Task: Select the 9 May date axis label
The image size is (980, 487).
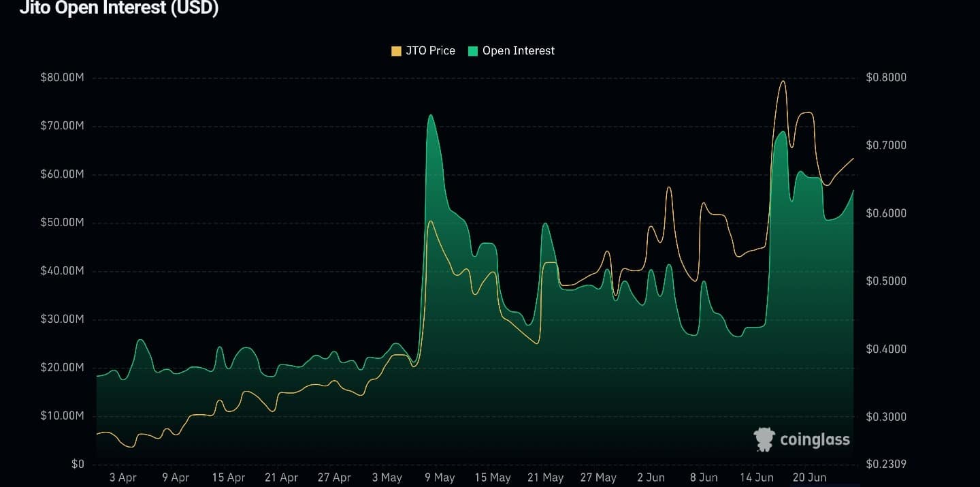Action: [440, 477]
